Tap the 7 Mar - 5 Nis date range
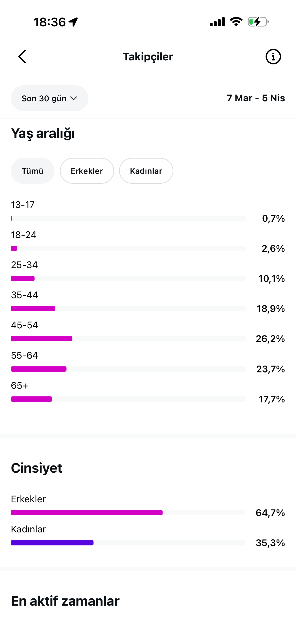 click(x=256, y=98)
